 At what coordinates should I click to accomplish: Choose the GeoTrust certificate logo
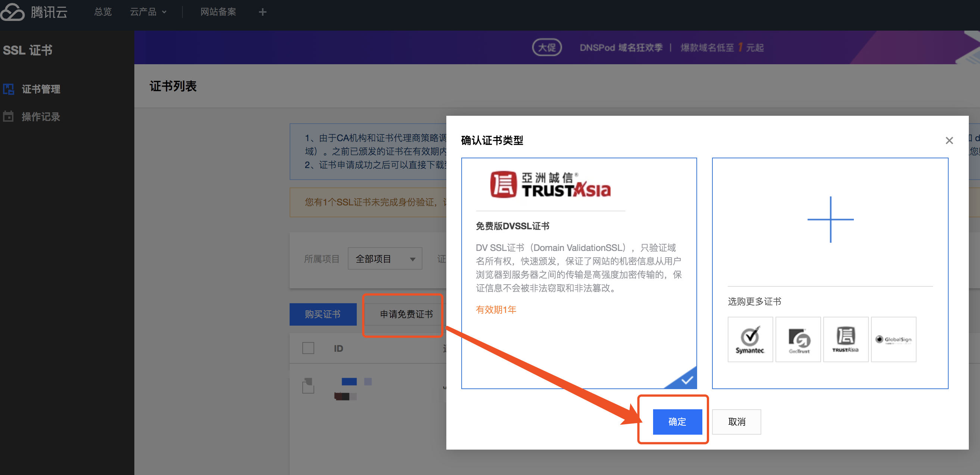coord(798,339)
